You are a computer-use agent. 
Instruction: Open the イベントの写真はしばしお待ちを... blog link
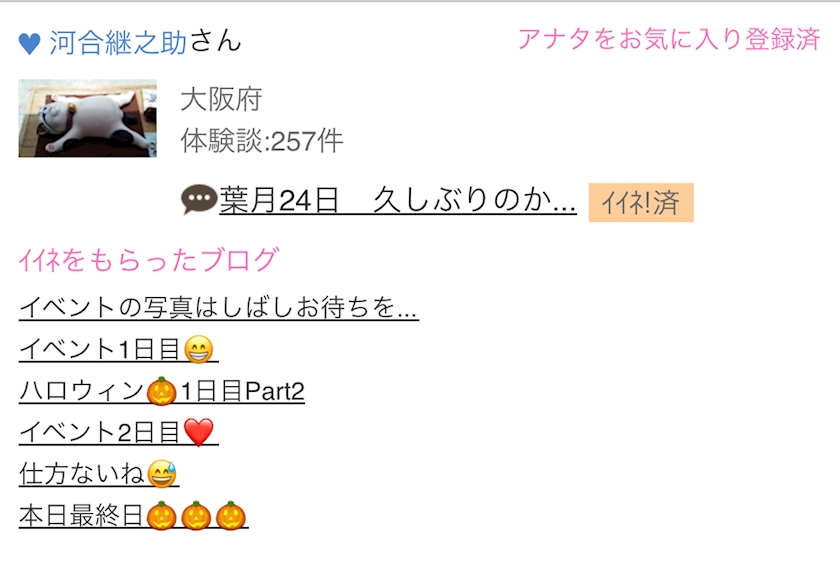(x=219, y=308)
